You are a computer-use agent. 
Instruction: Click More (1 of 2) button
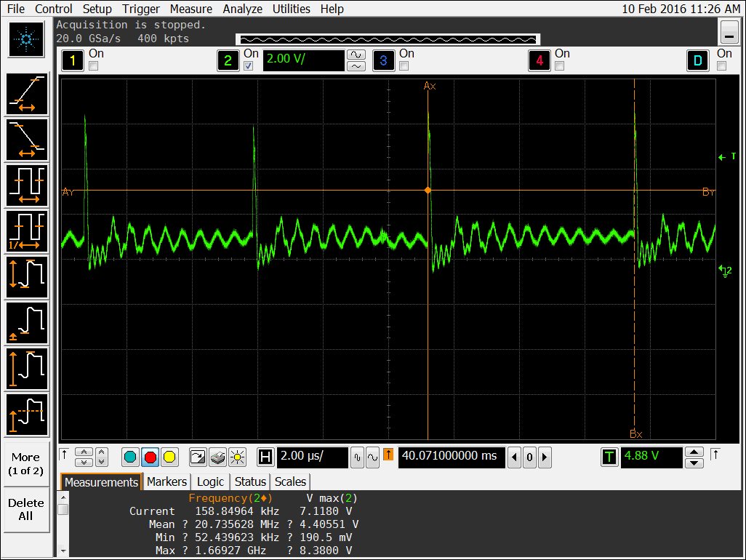click(x=25, y=464)
